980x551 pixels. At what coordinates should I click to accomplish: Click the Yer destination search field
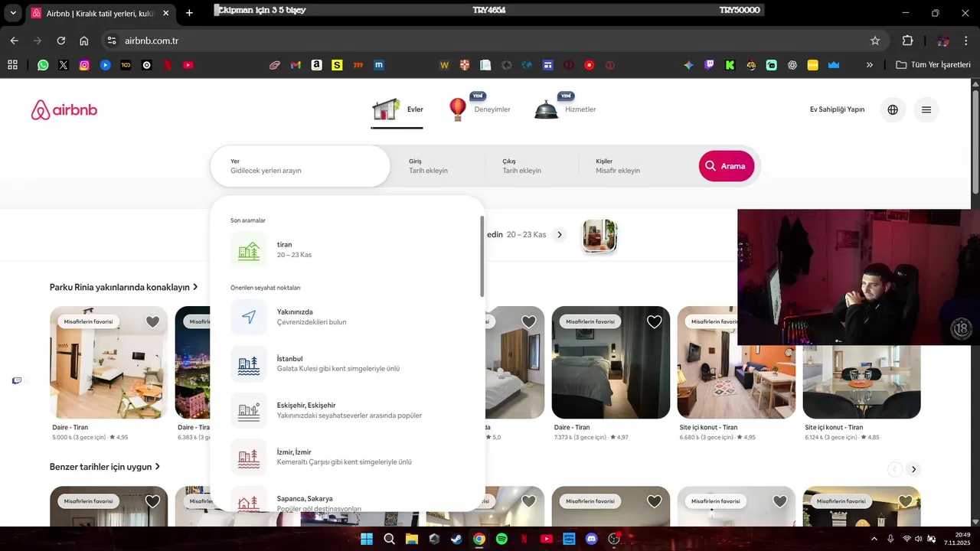click(x=300, y=166)
